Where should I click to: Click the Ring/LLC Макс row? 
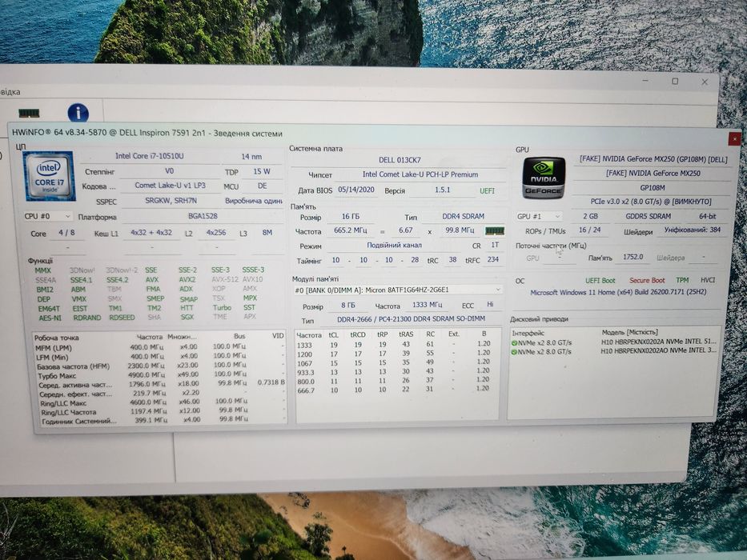(161, 402)
